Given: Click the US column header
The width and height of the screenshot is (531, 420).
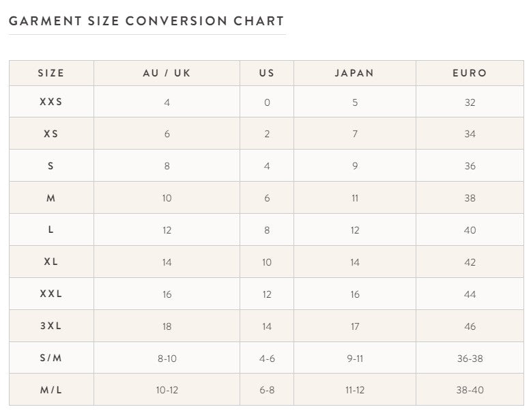Looking at the screenshot, I should pos(267,73).
